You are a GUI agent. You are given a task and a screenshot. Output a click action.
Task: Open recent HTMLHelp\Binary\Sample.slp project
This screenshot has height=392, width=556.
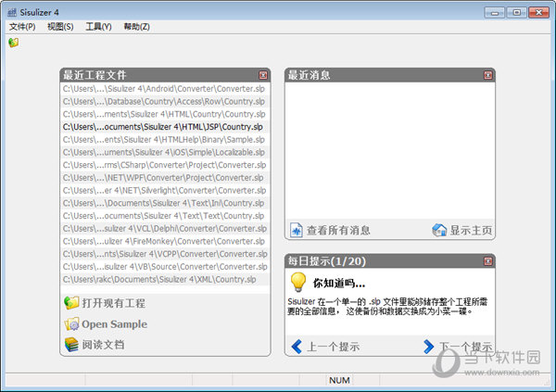click(165, 140)
